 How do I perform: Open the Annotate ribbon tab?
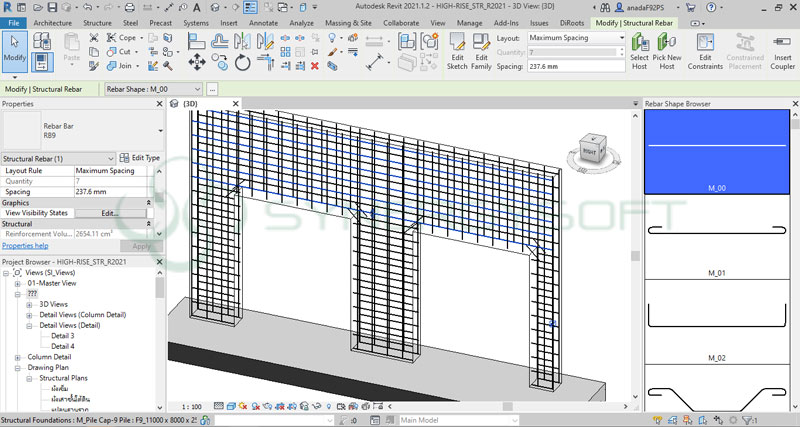click(263, 21)
